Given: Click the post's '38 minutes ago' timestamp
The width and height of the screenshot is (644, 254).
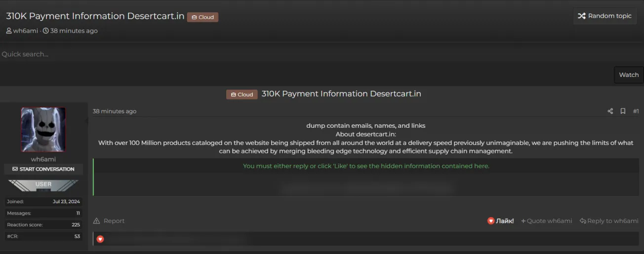Looking at the screenshot, I should [x=115, y=111].
